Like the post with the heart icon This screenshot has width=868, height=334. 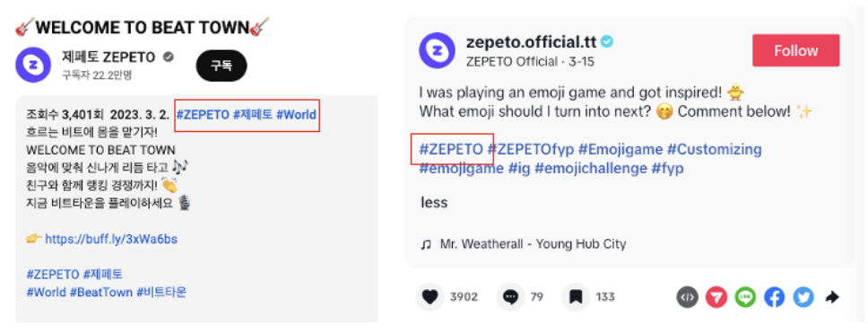[x=430, y=297]
